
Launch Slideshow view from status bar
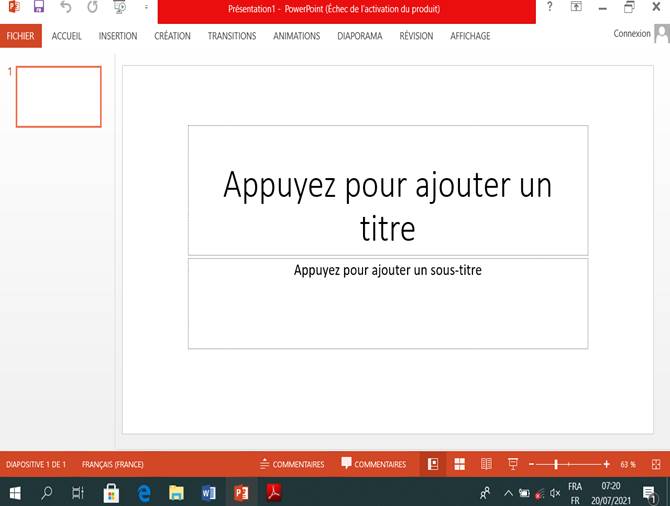click(513, 464)
